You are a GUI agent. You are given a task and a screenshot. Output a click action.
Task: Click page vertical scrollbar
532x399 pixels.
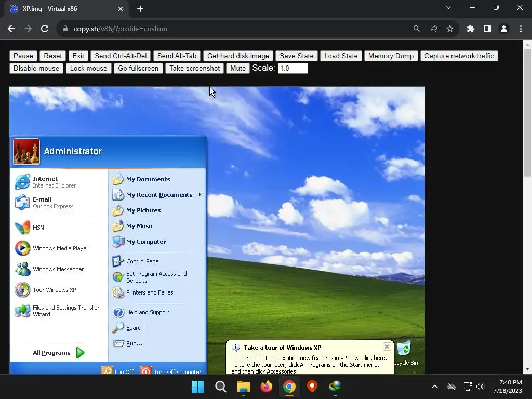click(527, 113)
